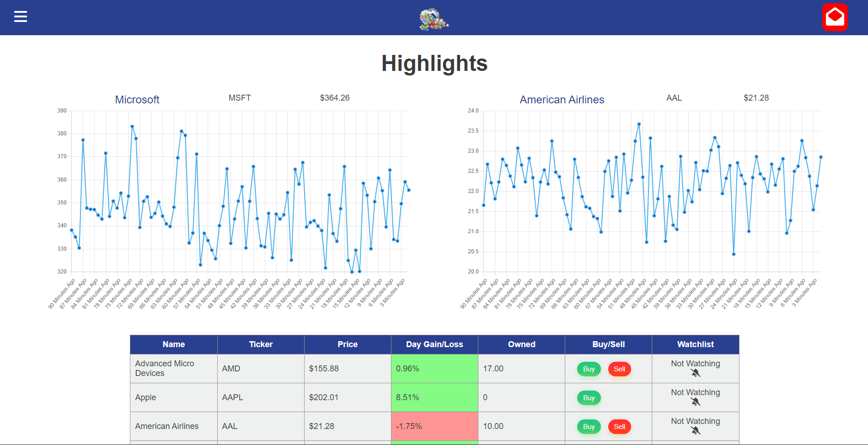Screen dimensions: 868x445
Task: Sell shares of AMD
Action: click(x=620, y=369)
